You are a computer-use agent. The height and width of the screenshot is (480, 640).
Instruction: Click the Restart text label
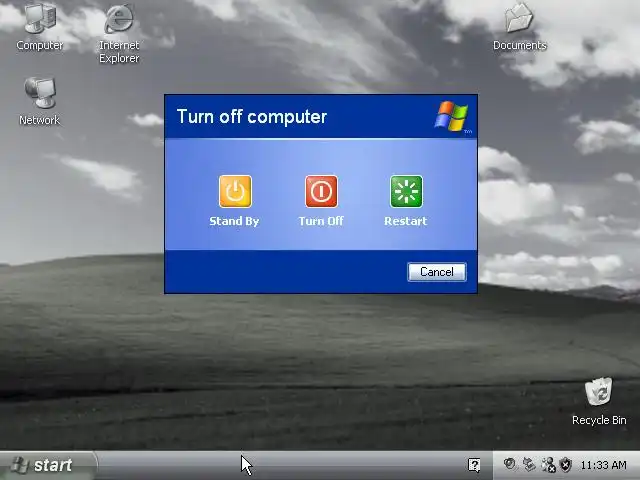click(x=406, y=221)
